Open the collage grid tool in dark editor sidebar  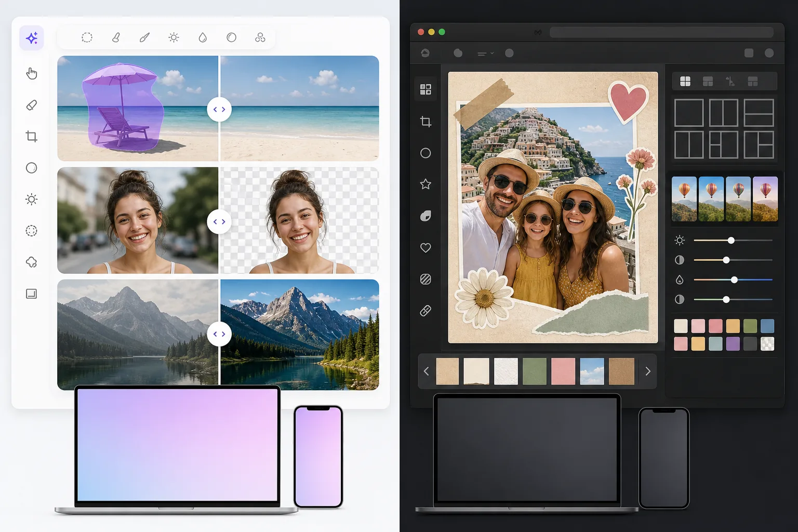click(425, 89)
